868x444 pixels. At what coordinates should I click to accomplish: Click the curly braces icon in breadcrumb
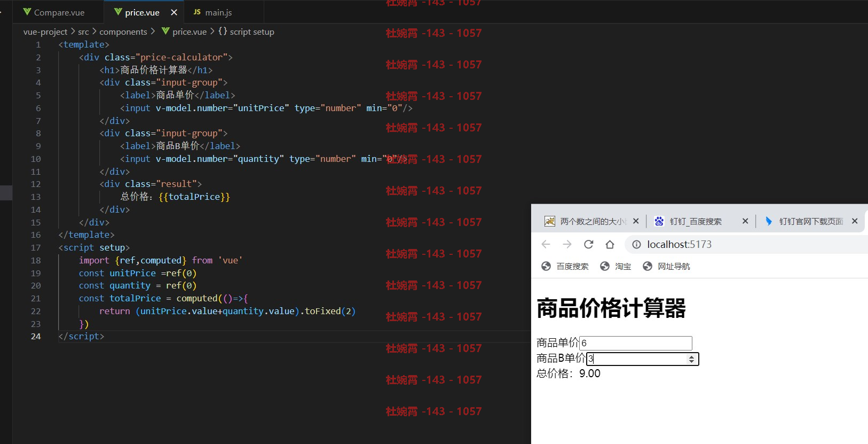(223, 32)
